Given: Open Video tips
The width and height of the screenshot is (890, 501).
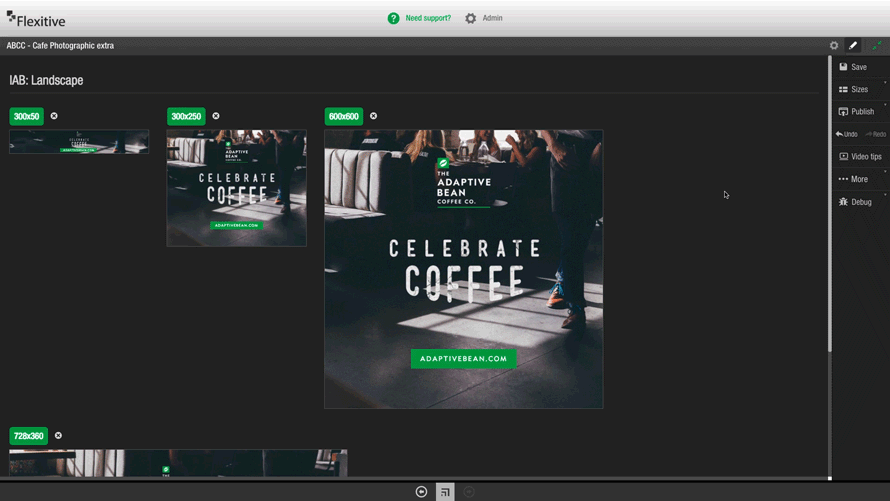Looking at the screenshot, I should click(859, 157).
